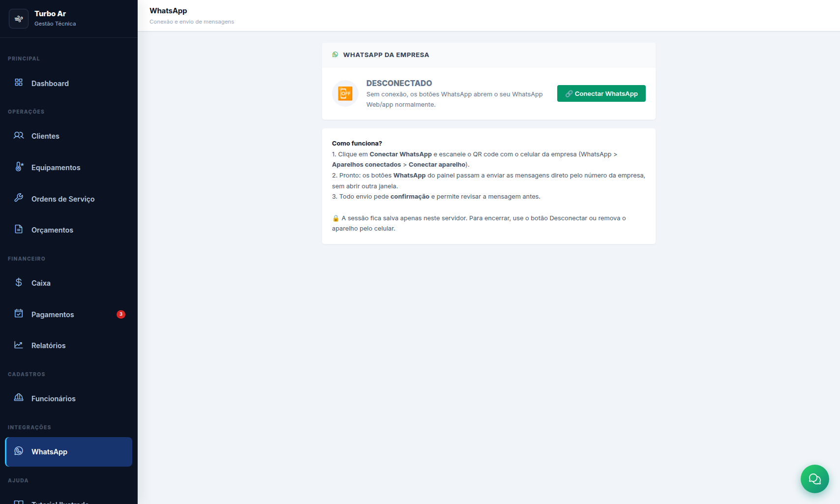Navigate to Ordens de Serviço

(x=69, y=199)
